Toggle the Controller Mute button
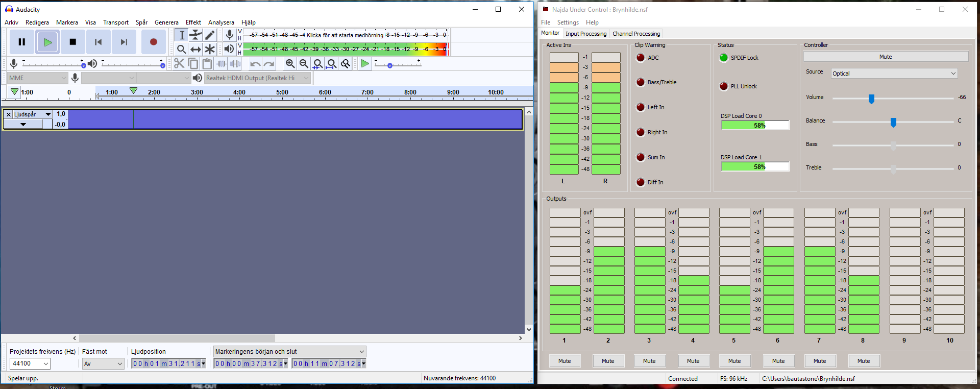980x389 pixels. tap(885, 57)
